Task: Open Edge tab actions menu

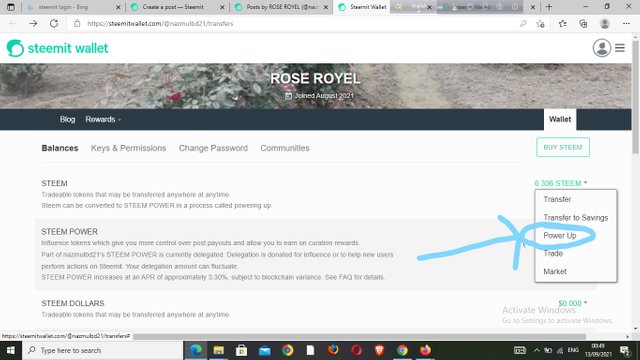Action: [11, 7]
